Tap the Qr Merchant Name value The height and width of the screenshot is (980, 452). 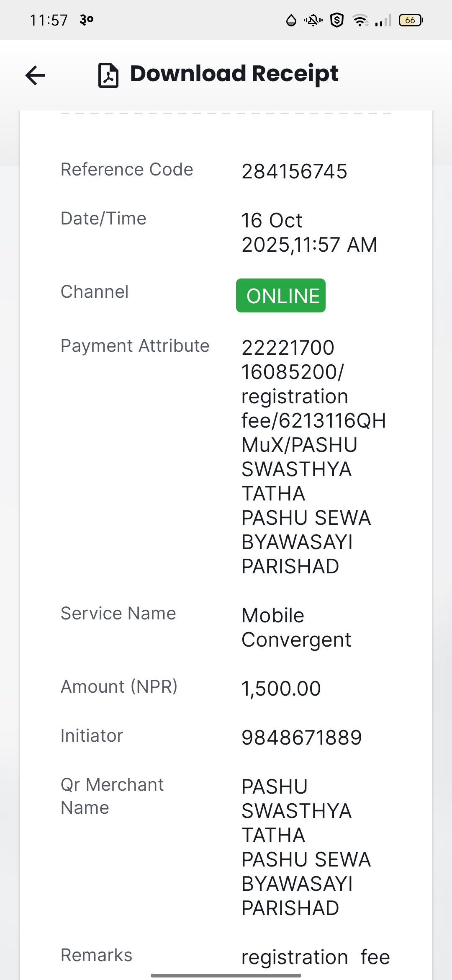pos(306,847)
